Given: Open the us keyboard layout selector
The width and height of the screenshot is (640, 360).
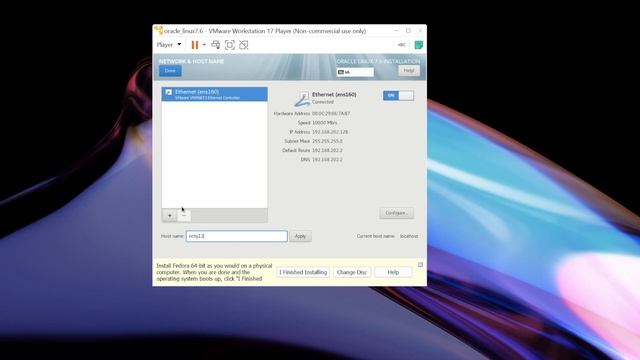Looking at the screenshot, I should (x=355, y=72).
